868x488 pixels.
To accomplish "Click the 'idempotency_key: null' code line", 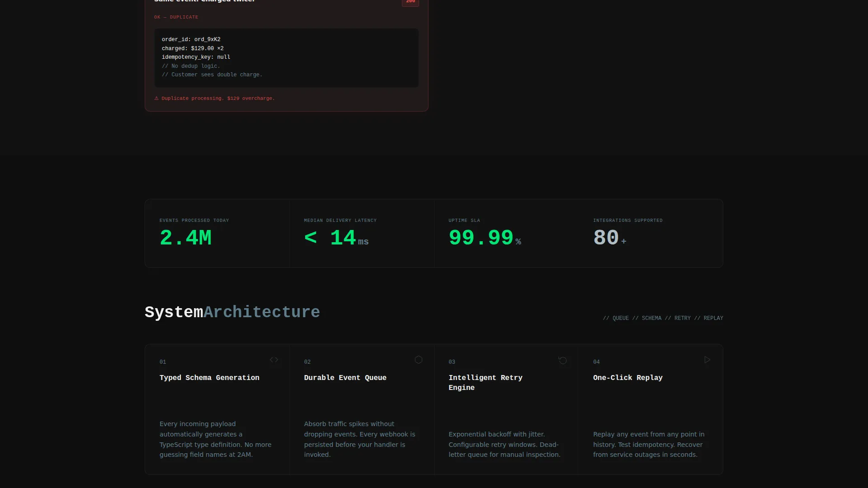I will 196,57.
